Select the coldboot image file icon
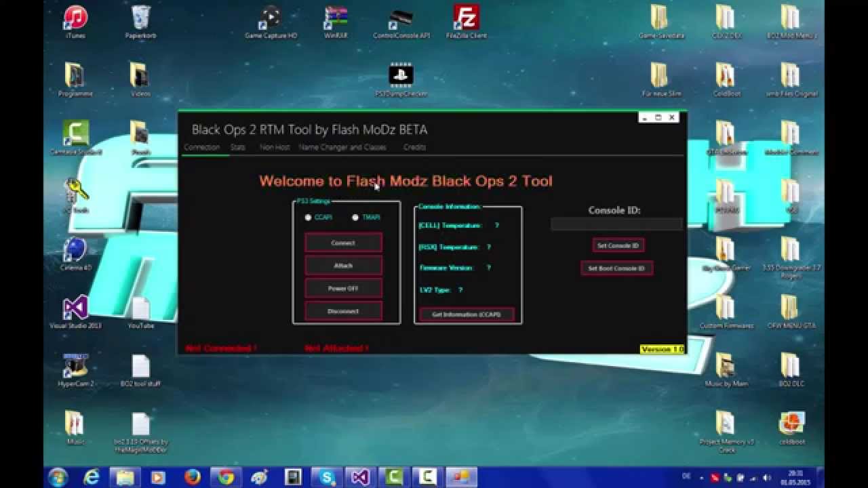Image resolution: width=868 pixels, height=488 pixels. pos(791,428)
